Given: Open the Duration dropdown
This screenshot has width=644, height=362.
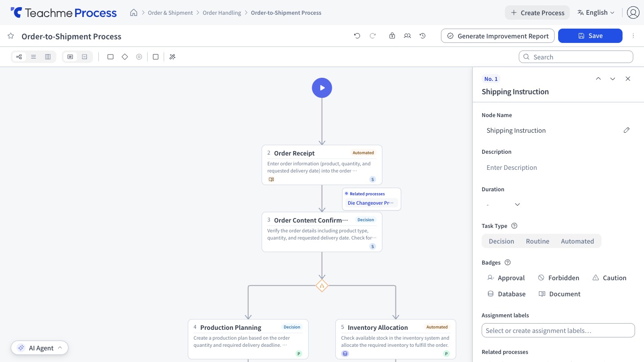Looking at the screenshot, I should pos(503,204).
